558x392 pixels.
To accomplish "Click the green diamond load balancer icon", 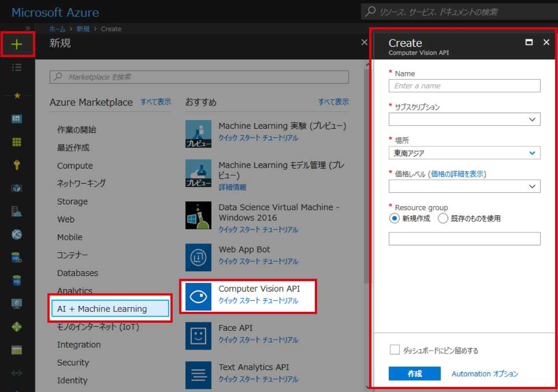I will [x=17, y=327].
